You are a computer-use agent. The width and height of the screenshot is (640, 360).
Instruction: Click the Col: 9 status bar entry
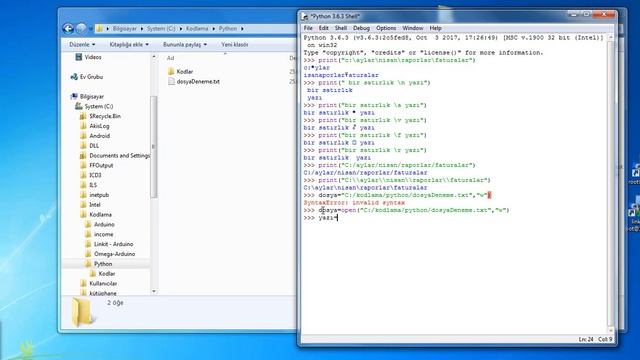605,340
